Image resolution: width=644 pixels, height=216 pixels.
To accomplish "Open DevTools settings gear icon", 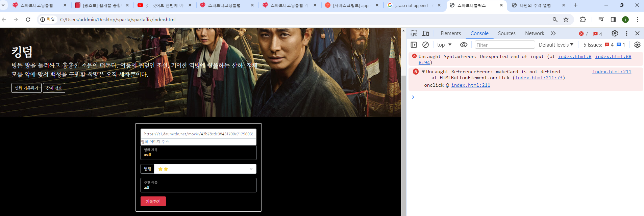I will pos(615,33).
